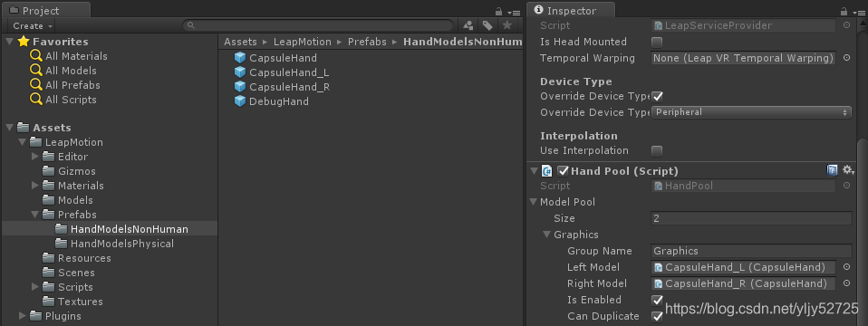Collapse the LeapMotion folder arrow
The image size is (868, 326).
tap(23, 142)
